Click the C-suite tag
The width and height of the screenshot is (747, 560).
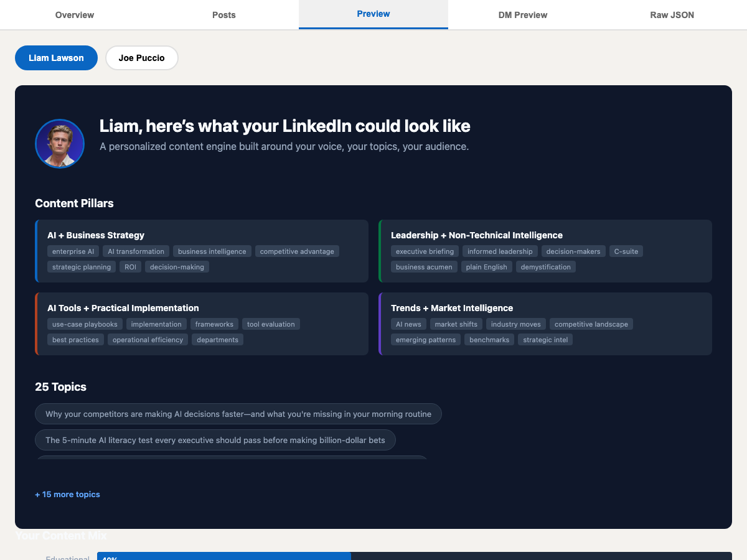[x=626, y=251]
